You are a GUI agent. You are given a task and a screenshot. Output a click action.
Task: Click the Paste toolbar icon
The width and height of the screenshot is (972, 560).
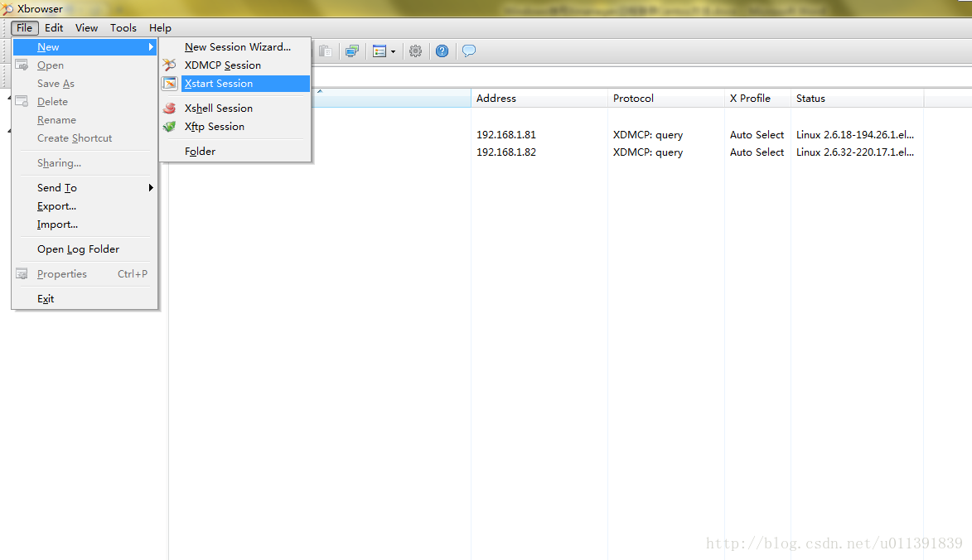click(x=326, y=51)
